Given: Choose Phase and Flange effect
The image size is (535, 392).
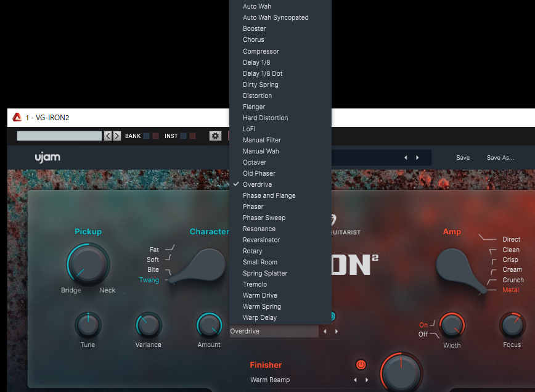Looking at the screenshot, I should point(280,195).
